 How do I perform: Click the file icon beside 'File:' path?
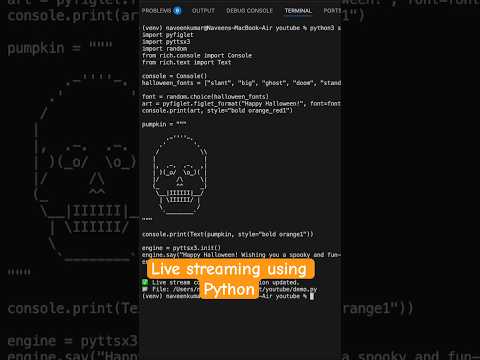(x=145, y=289)
